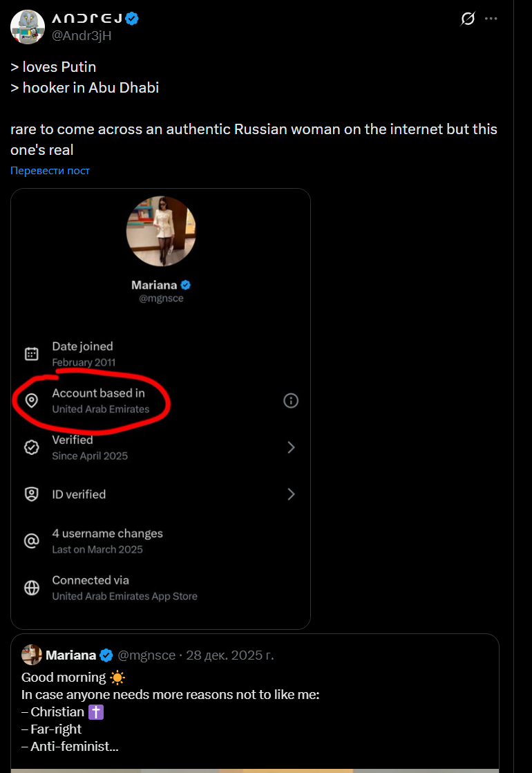
Task: Expand the ID verified row chevron
Action: pyautogui.click(x=291, y=494)
